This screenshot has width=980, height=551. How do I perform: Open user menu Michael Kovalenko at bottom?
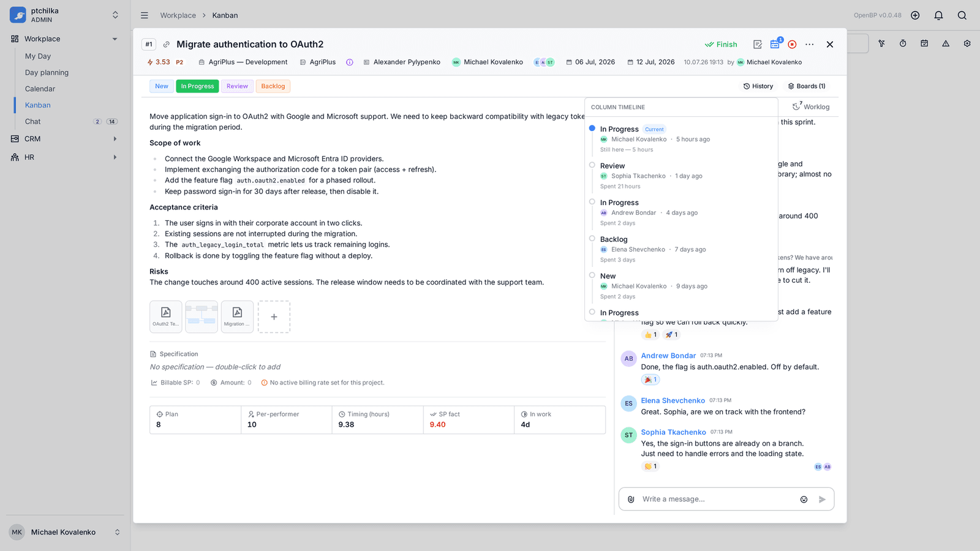point(65,532)
